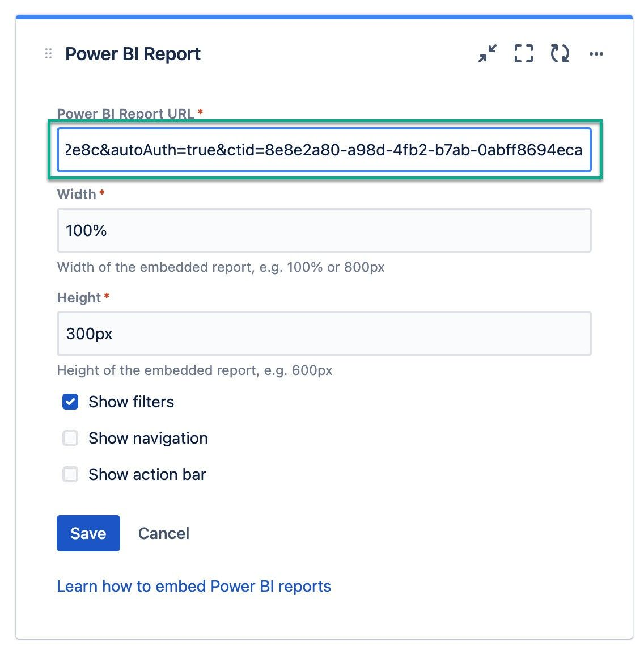Enable Show navigation
Viewport: 644px width, 649px height.
click(70, 438)
